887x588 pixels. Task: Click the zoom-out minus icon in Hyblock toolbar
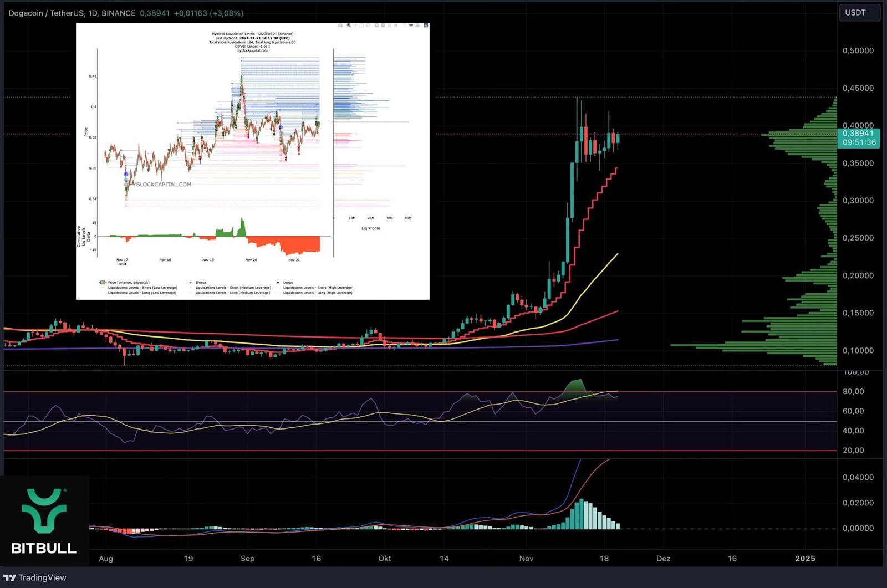coord(383,25)
